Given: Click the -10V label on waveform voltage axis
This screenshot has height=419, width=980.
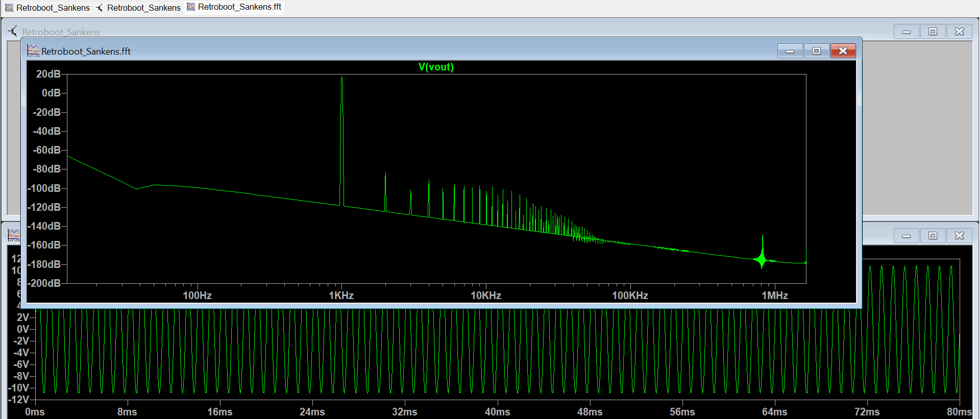Looking at the screenshot, I should [x=19, y=388].
